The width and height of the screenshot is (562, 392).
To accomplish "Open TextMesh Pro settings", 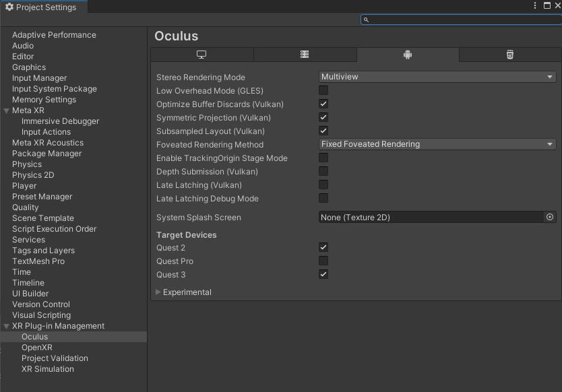I will tap(38, 261).
